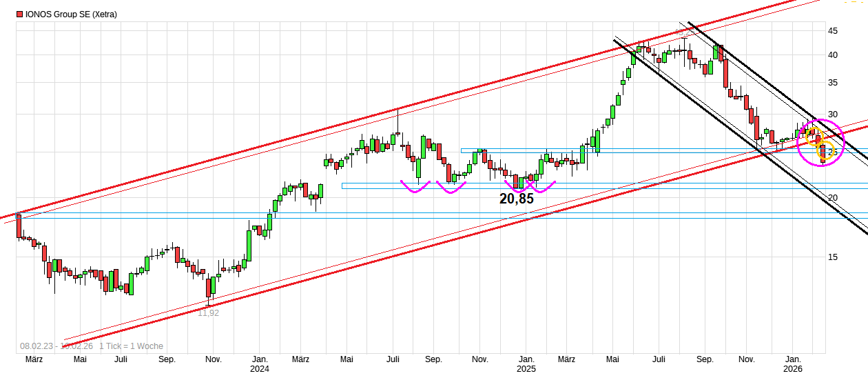Click the large magenta circle annotation
Image resolution: width=868 pixels, height=378 pixels.
pyautogui.click(x=798, y=141)
